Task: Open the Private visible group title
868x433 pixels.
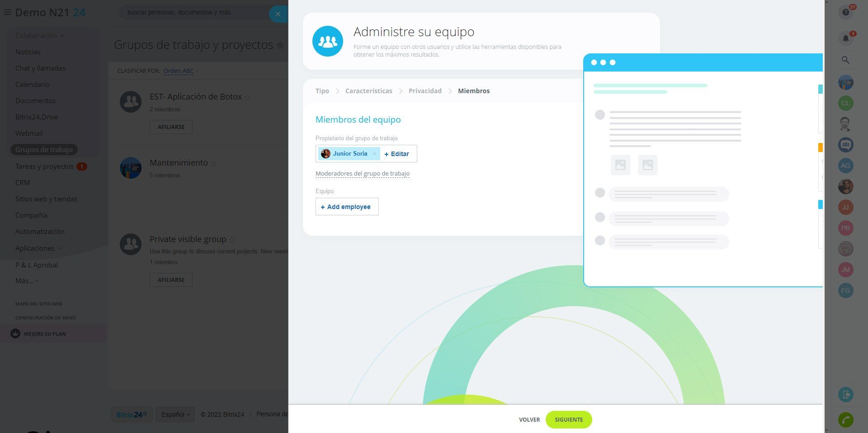Action: 188,239
